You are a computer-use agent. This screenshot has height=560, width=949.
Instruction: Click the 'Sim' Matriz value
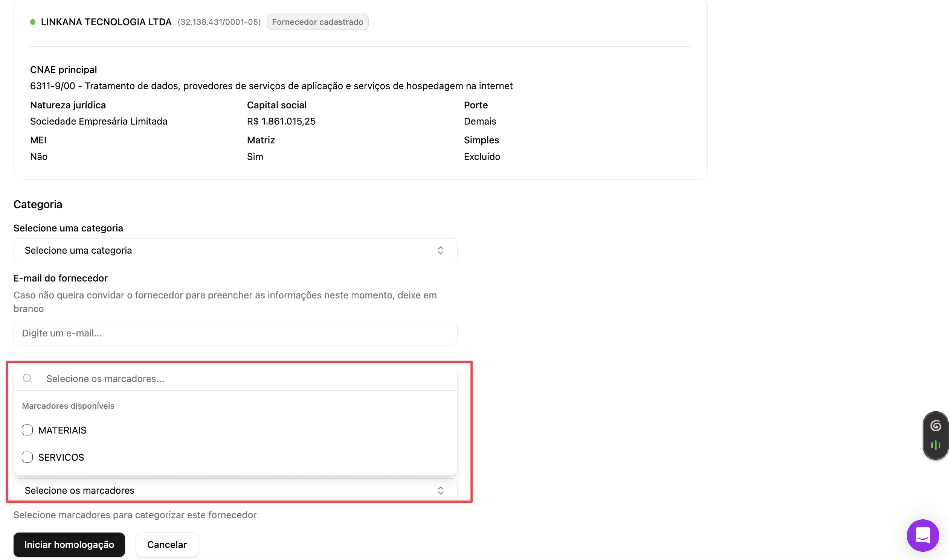(255, 157)
